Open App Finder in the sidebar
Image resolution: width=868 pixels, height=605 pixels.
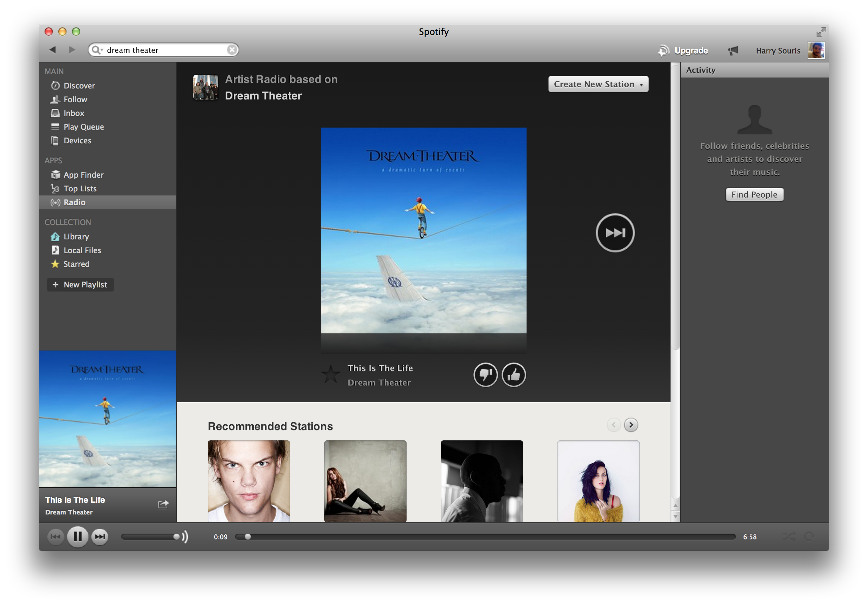tap(107, 175)
